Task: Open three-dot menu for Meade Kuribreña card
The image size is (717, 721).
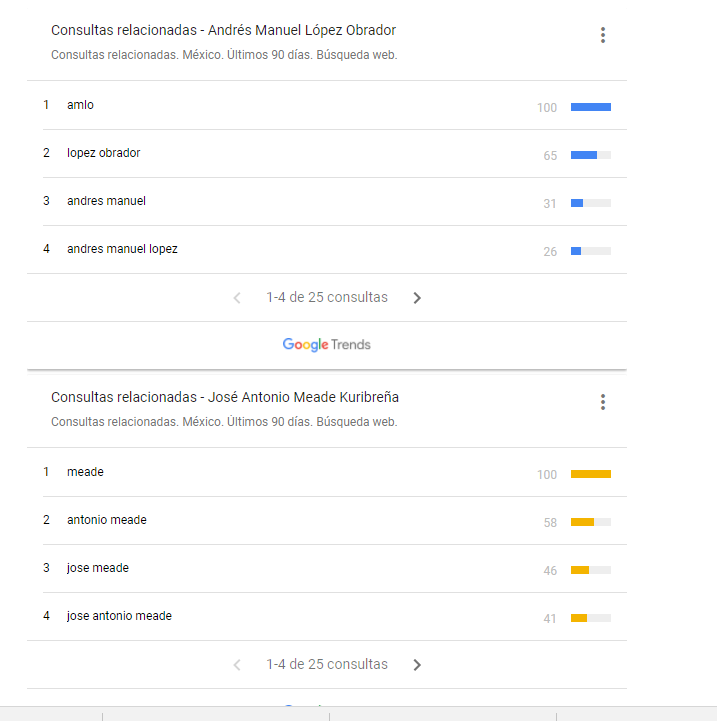Action: pyautogui.click(x=603, y=402)
